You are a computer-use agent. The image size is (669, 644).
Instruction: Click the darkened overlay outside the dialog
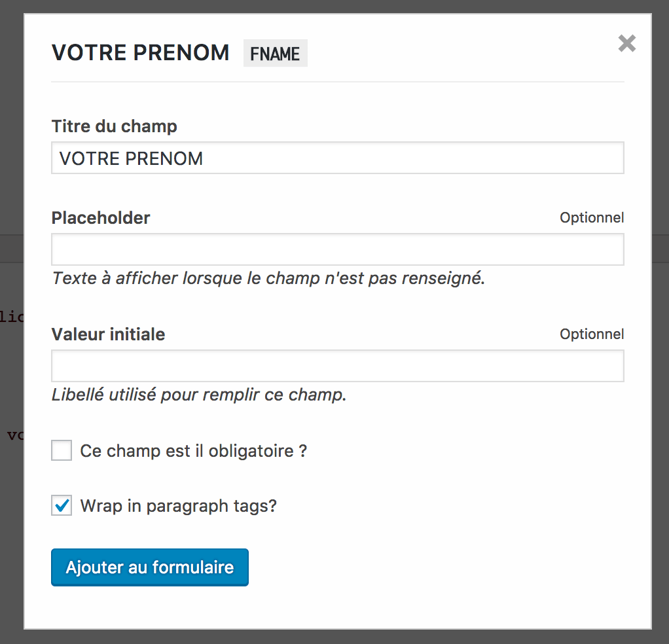[12, 327]
